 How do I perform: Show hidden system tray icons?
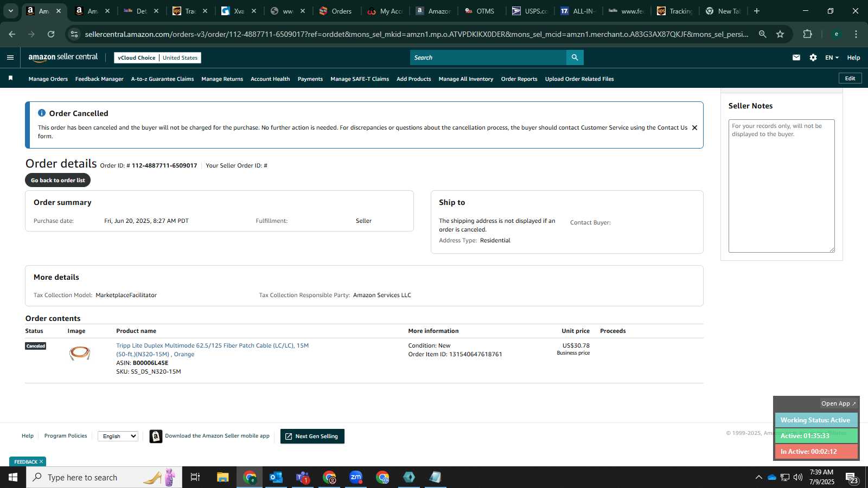tap(758, 477)
